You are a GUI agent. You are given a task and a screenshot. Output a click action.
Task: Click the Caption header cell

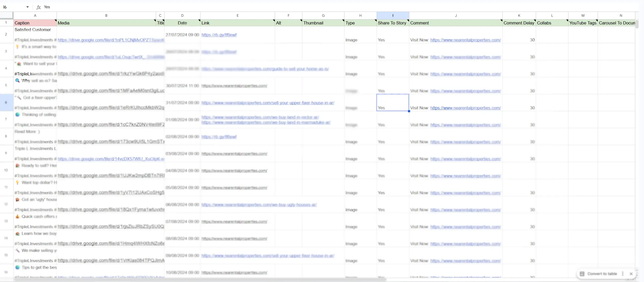[x=35, y=23]
